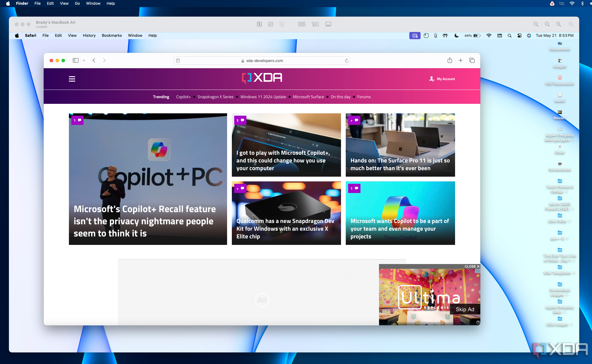The image size is (592, 364).
Task: Open Safari Bookmarks menu item
Action: click(112, 35)
